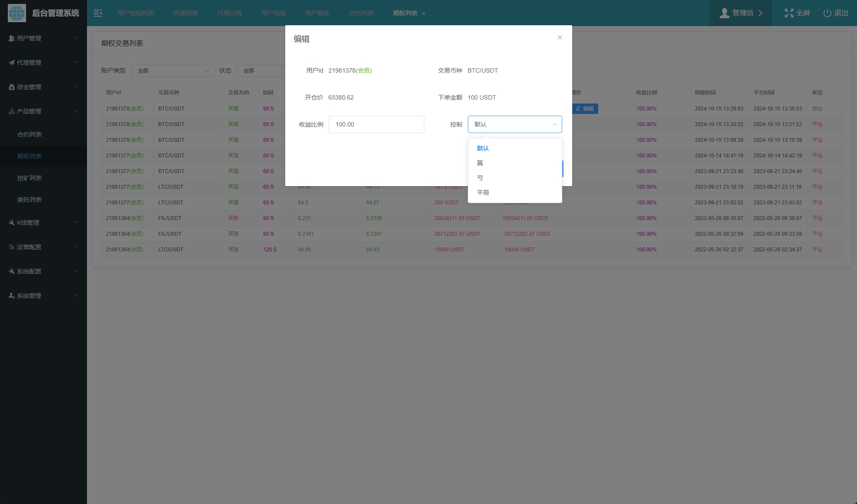Choose 平局 from the control options

(483, 193)
